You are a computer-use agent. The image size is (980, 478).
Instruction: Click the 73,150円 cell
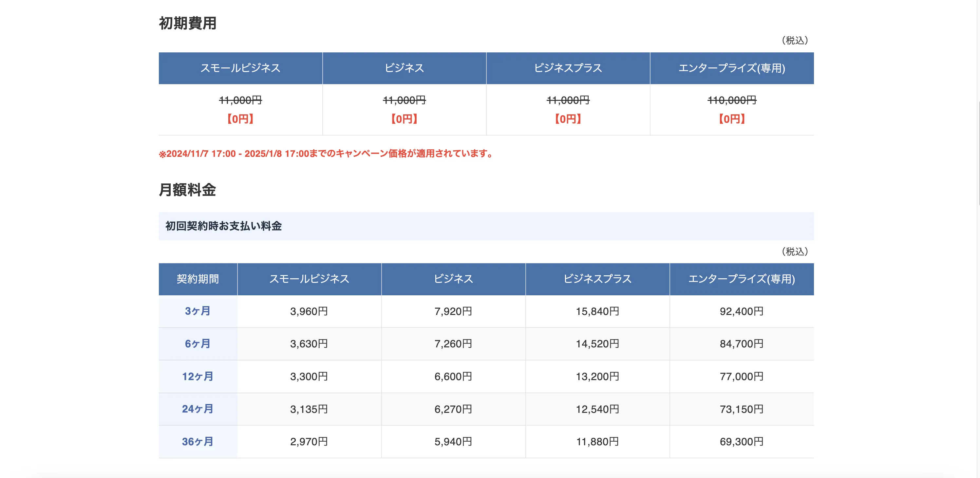point(742,409)
